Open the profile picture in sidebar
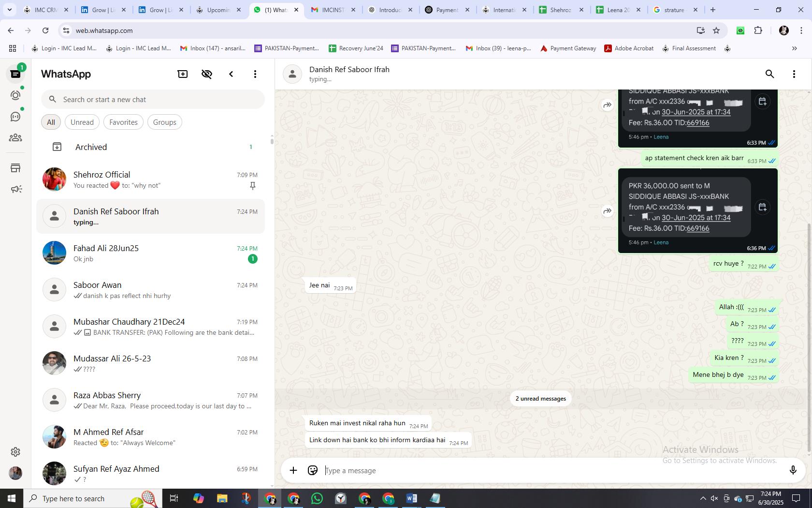 tap(15, 473)
